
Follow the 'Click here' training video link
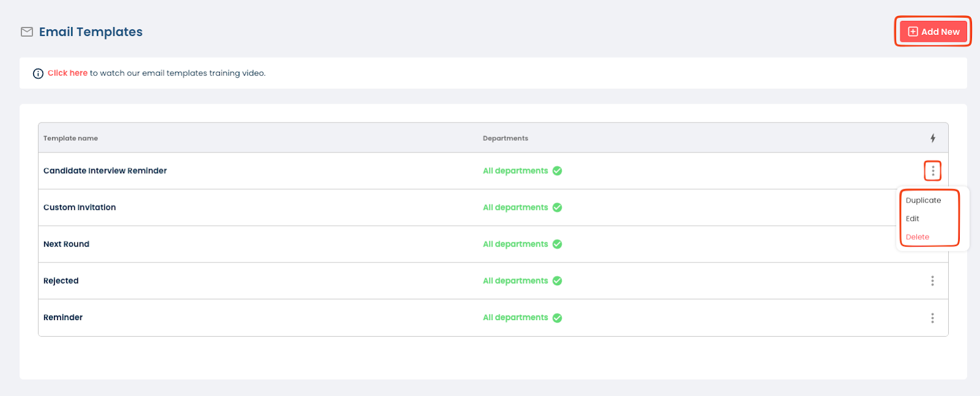pos(67,73)
